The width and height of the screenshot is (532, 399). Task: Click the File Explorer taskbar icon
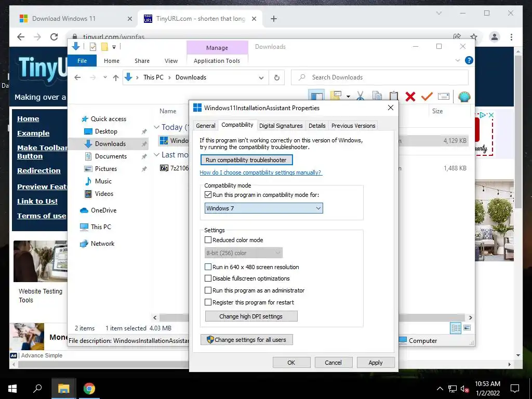[x=63, y=389]
